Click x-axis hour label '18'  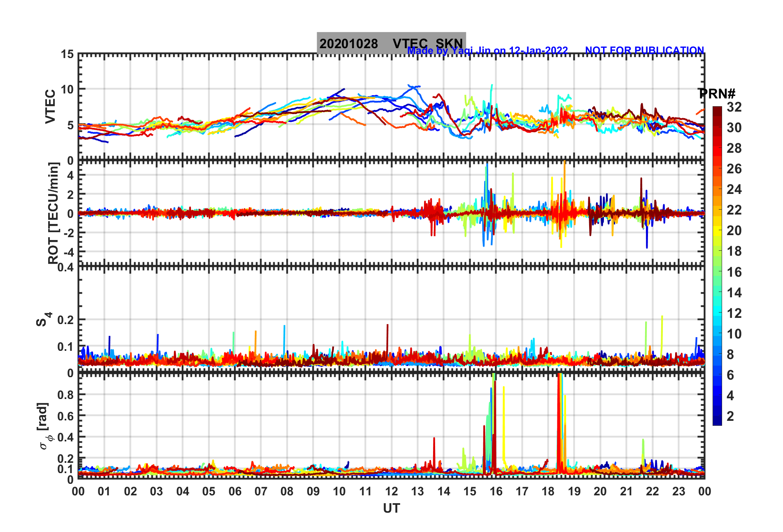548,491
